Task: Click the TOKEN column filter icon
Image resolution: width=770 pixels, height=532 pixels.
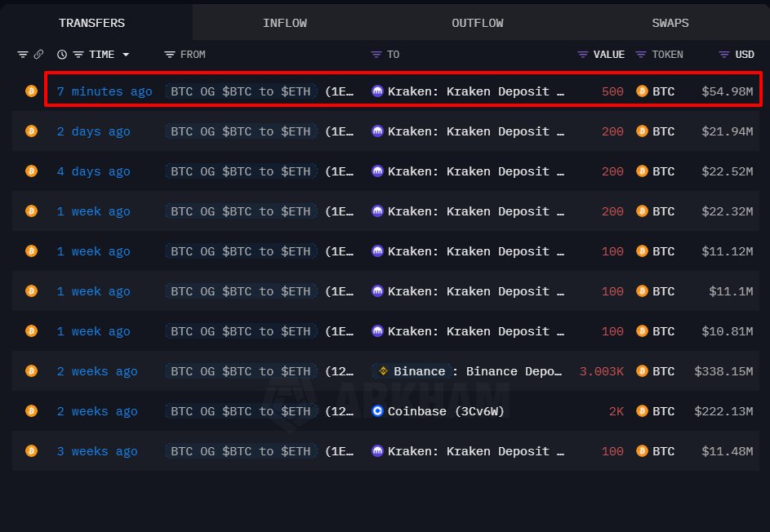Action: 641,55
